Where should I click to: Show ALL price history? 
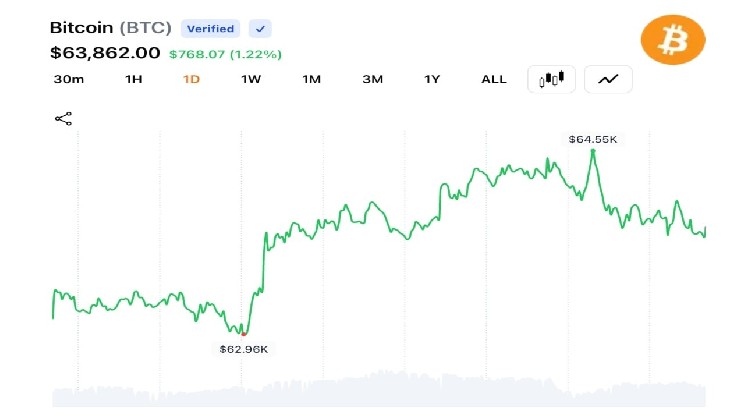(494, 79)
